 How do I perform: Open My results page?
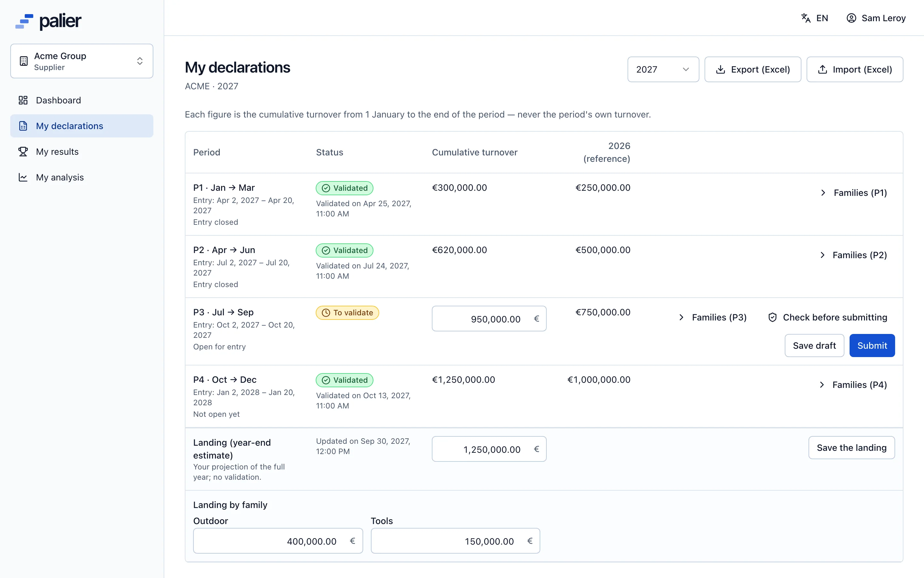[82, 151]
